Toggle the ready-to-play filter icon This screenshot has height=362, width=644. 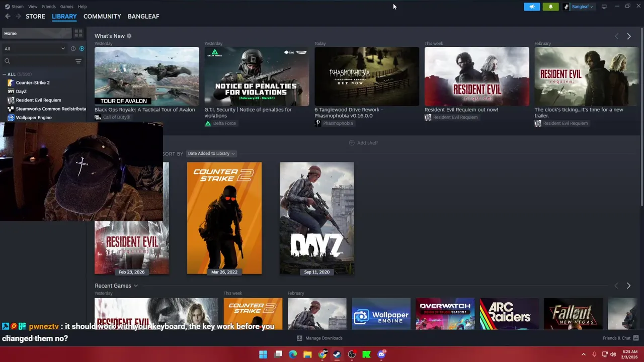[x=82, y=49]
